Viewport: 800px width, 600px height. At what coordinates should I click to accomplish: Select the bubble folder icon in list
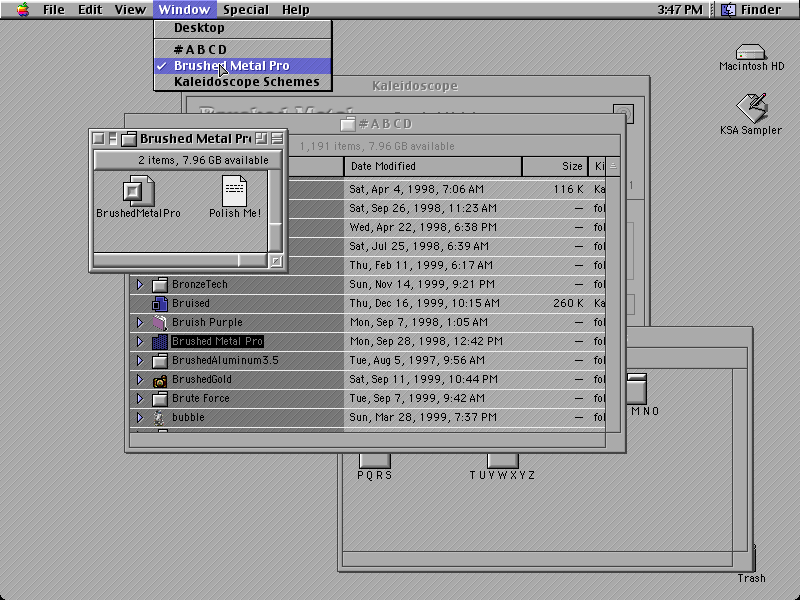click(160, 418)
